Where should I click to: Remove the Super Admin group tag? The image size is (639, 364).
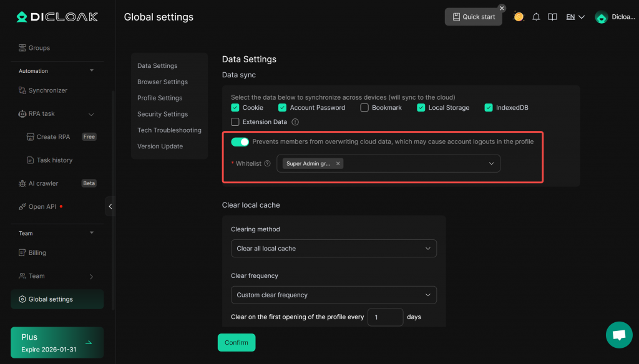[338, 163]
